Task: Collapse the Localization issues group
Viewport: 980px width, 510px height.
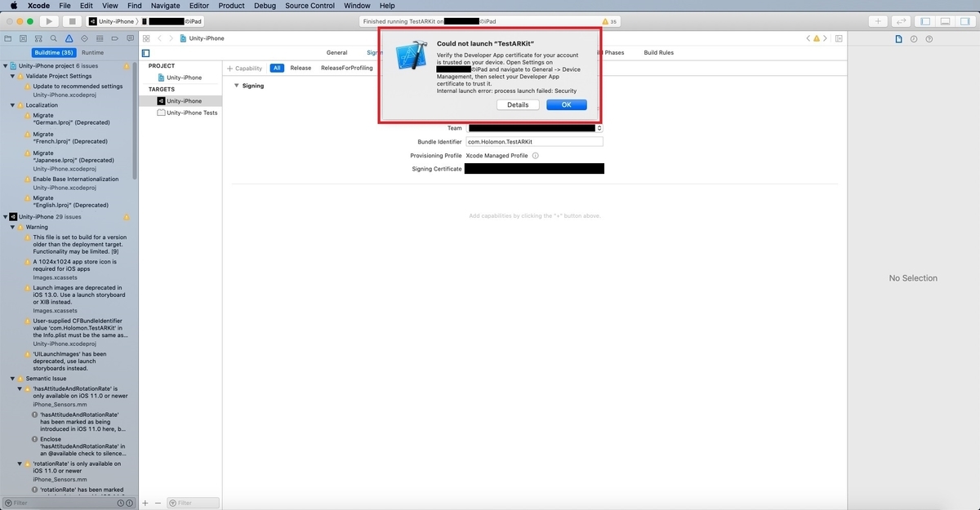Action: 13,105
